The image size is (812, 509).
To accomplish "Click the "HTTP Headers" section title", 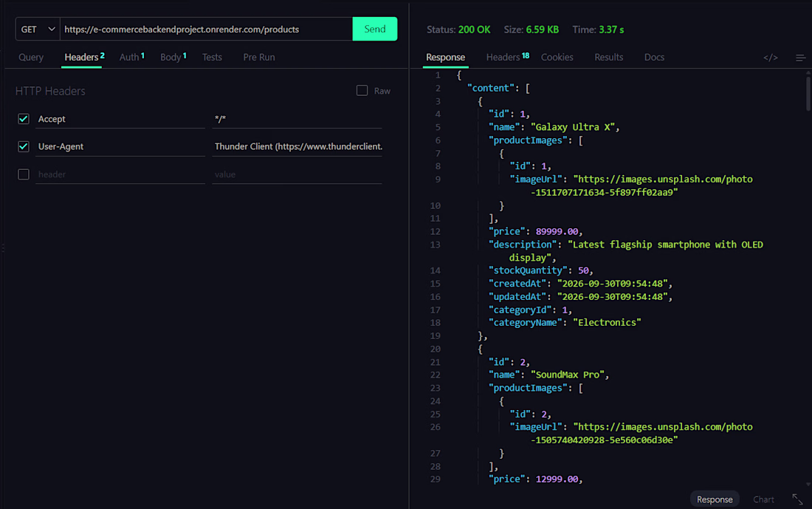I will 50,91.
